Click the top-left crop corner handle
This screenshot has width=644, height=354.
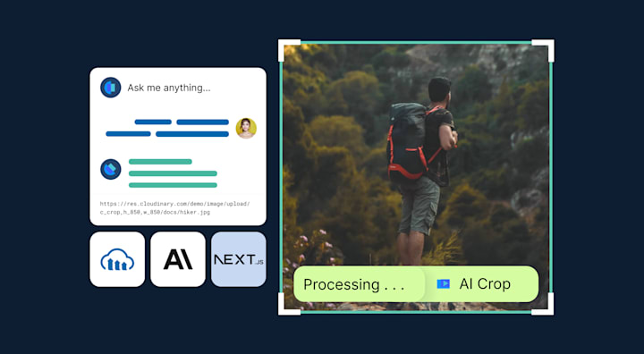(289, 50)
